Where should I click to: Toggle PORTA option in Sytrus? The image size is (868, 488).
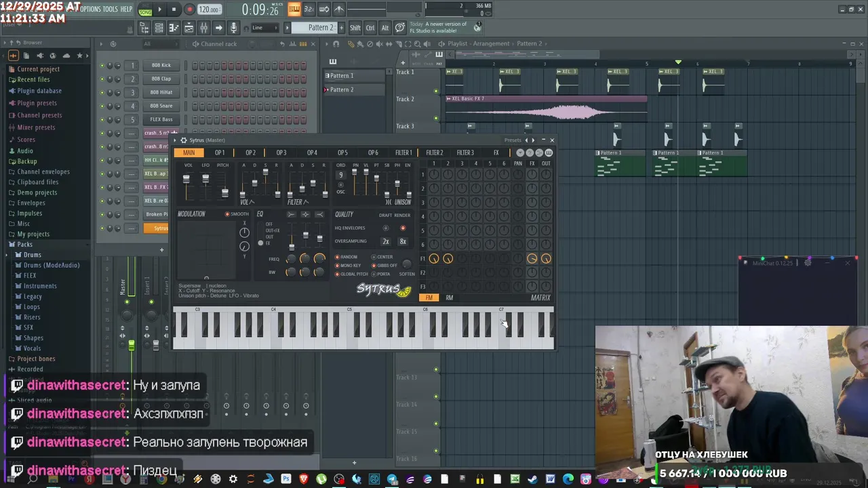[x=381, y=274]
